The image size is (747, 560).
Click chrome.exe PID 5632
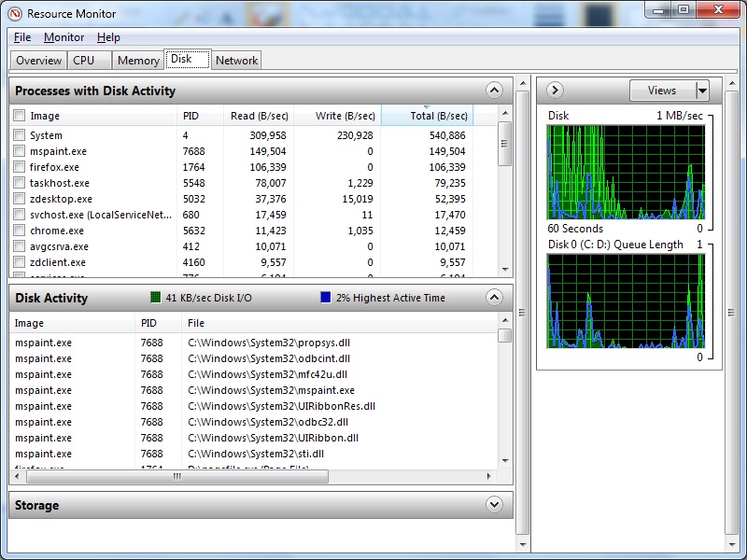coord(194,231)
